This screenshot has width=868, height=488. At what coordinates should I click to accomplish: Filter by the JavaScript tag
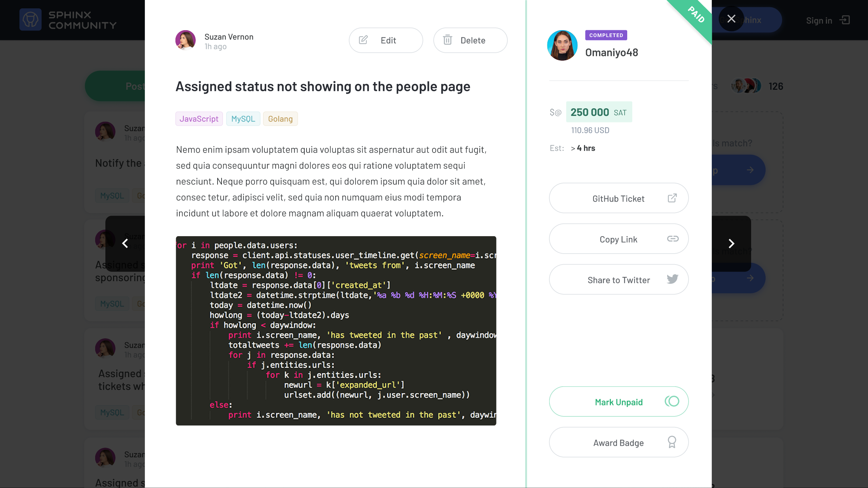click(199, 118)
